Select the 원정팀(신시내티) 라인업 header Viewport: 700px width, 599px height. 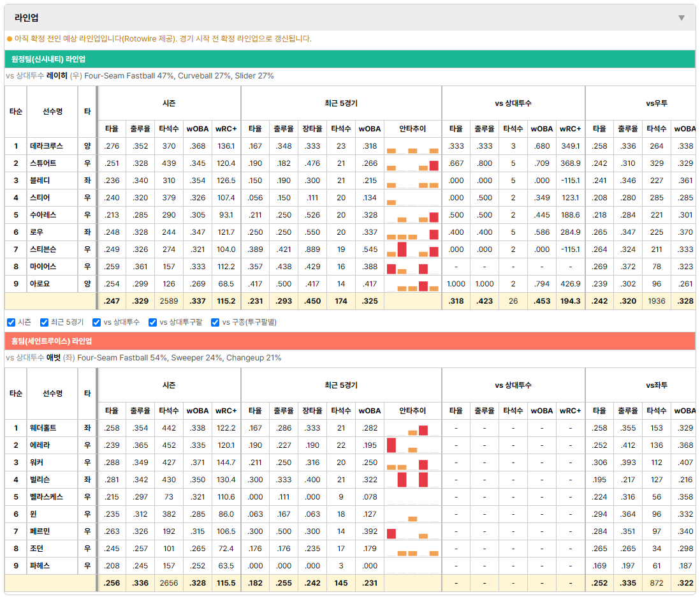[x=349, y=59]
